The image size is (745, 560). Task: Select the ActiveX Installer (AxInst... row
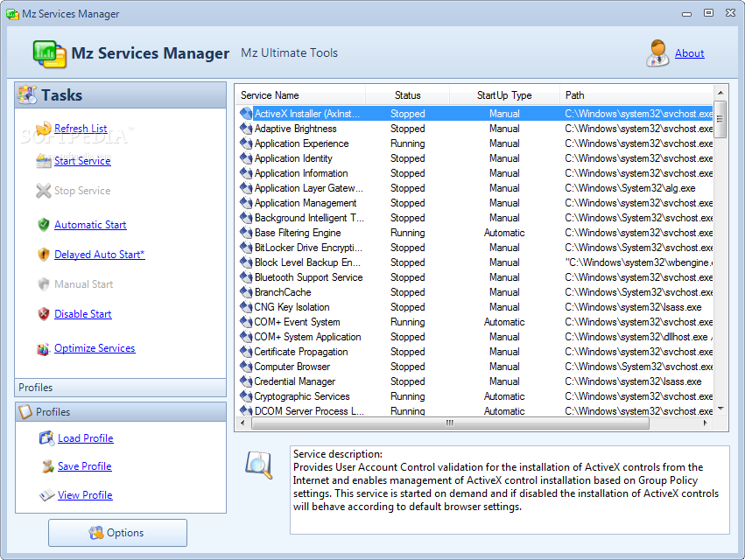[475, 114]
